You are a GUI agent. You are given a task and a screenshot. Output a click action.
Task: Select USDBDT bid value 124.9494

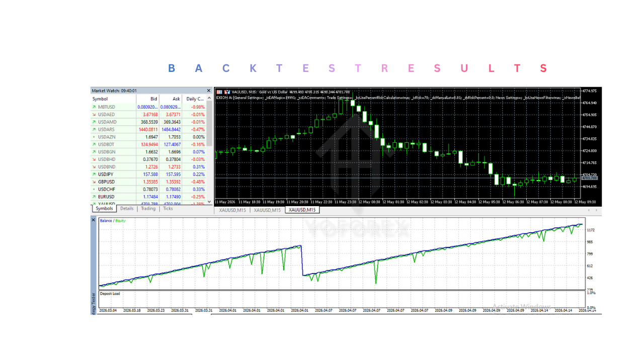pos(149,144)
